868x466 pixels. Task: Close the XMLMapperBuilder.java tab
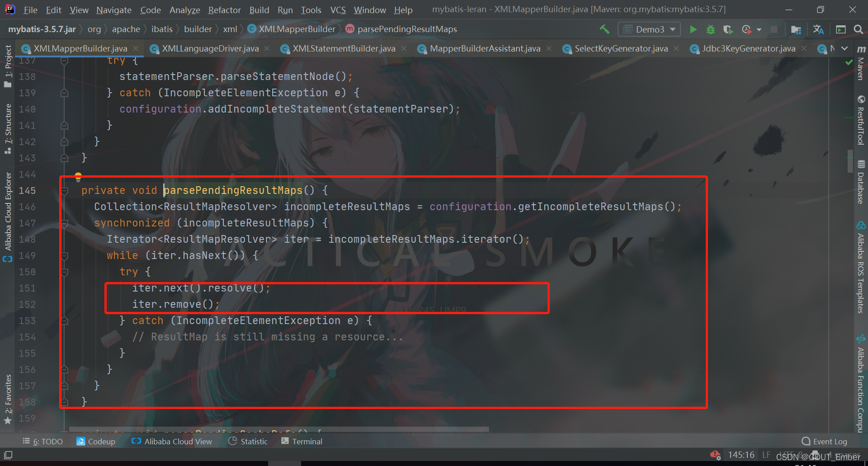click(136, 48)
